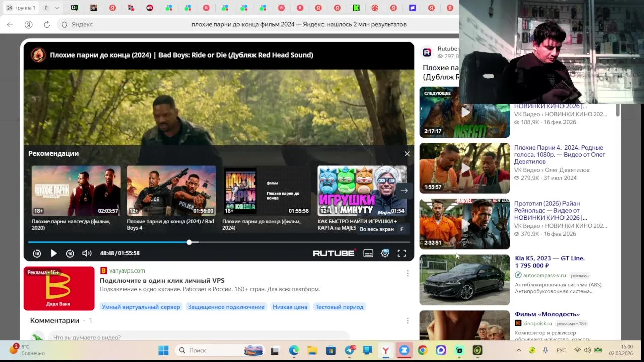This screenshot has width=644, height=362.
Task: Open Kia K5, 2023 — GT Line ad
Action: point(549,262)
